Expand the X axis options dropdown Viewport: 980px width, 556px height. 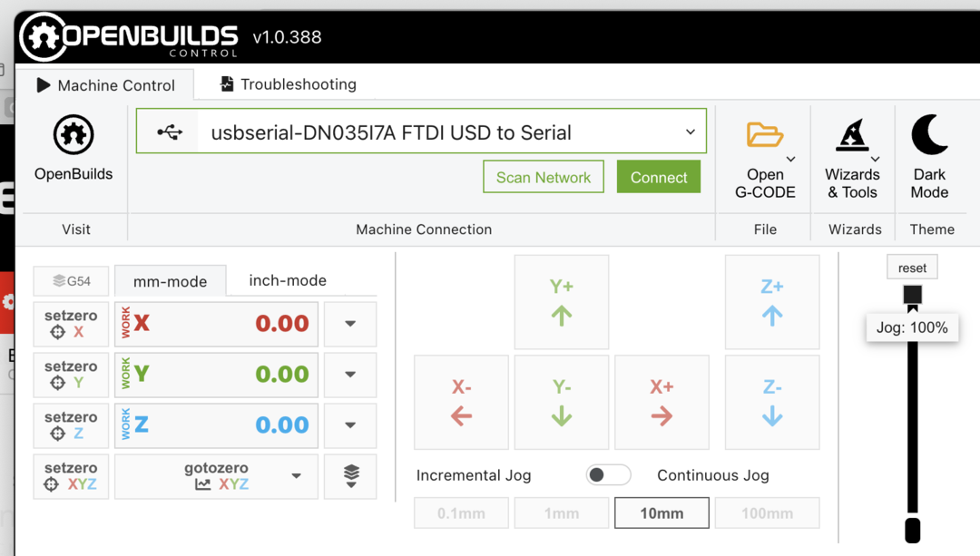350,324
